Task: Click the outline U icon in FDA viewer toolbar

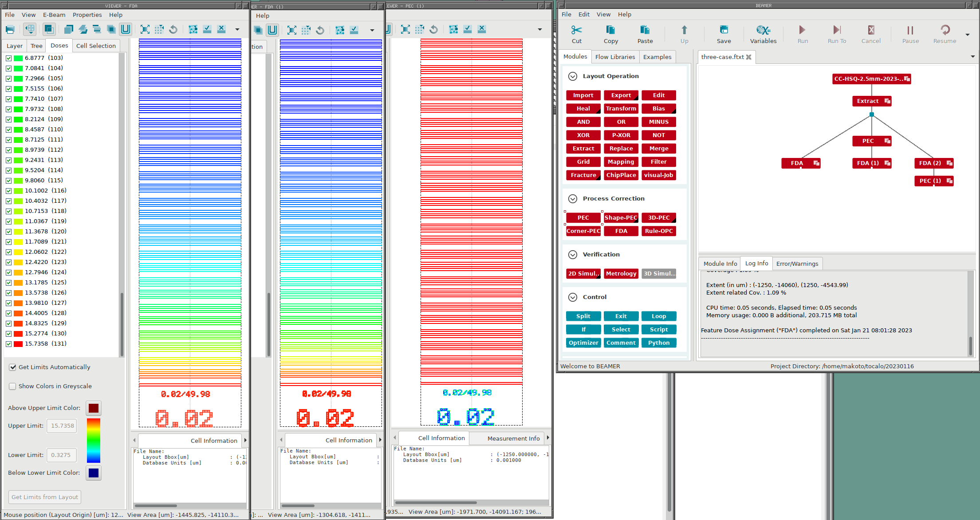Action: (126, 30)
